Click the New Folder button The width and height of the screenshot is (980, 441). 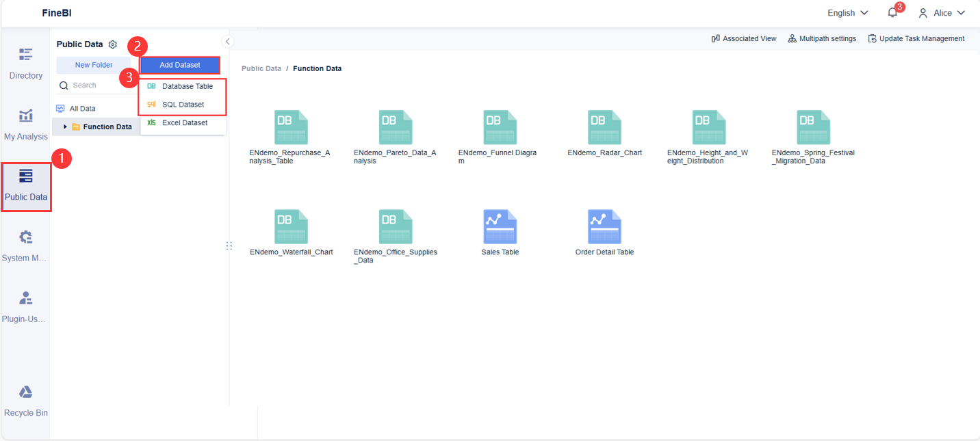point(94,64)
